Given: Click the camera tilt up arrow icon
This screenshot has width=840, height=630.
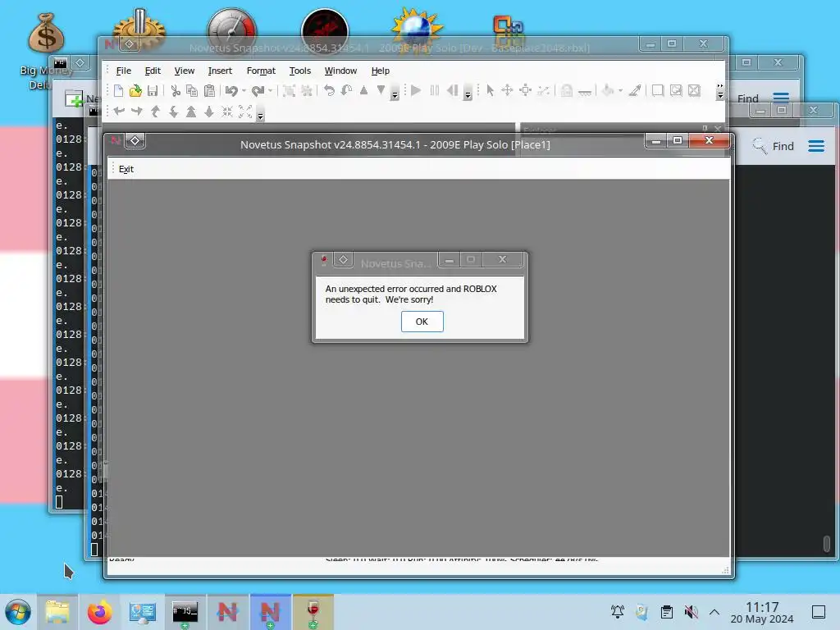Looking at the screenshot, I should pyautogui.click(x=155, y=112).
